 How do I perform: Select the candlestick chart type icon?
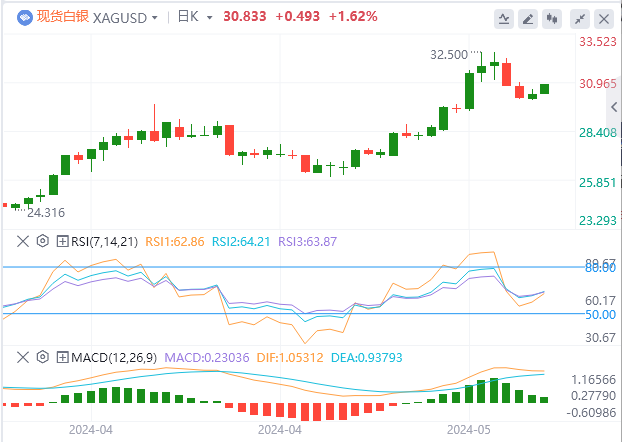point(551,18)
